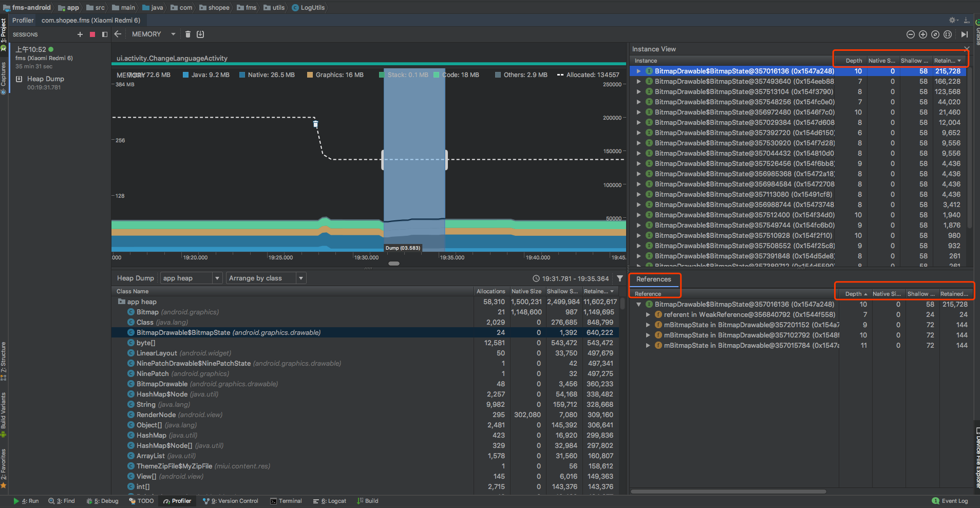Sort instances by the Depth column
Viewport: 980px width, 508px height.
tap(854, 61)
